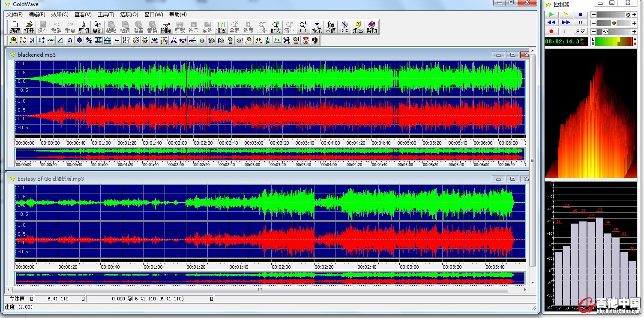Open the 工具(T) menu
This screenshot has width=644, height=318.
[106, 15]
